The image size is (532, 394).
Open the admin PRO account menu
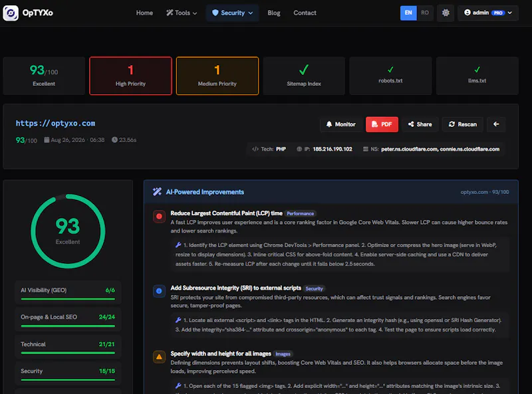[x=488, y=13]
